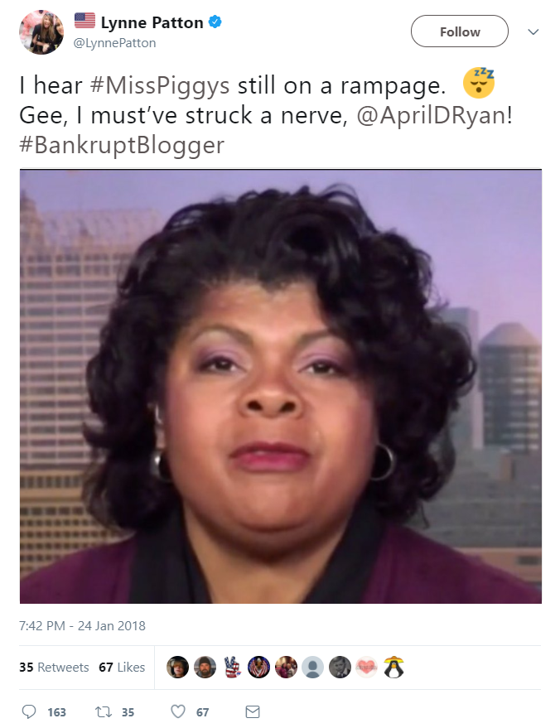
Task: Expand the tweet options chevron
Action: (x=533, y=31)
